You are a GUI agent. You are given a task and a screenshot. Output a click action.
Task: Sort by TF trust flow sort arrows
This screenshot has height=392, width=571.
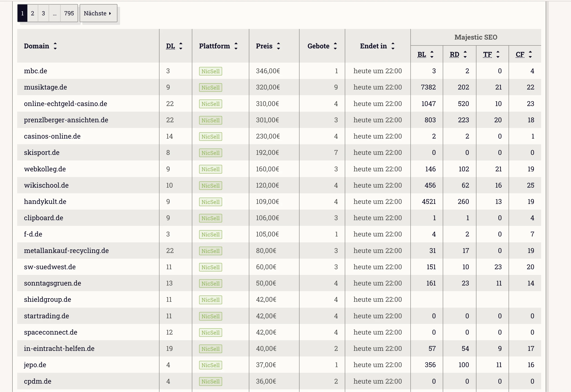tap(498, 54)
